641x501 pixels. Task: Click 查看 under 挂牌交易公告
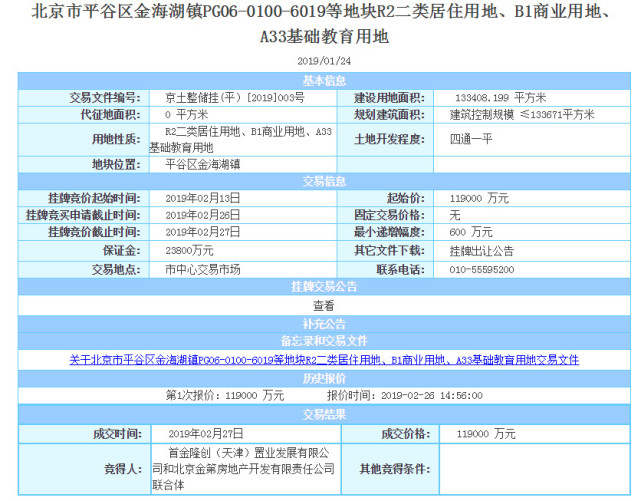click(324, 305)
